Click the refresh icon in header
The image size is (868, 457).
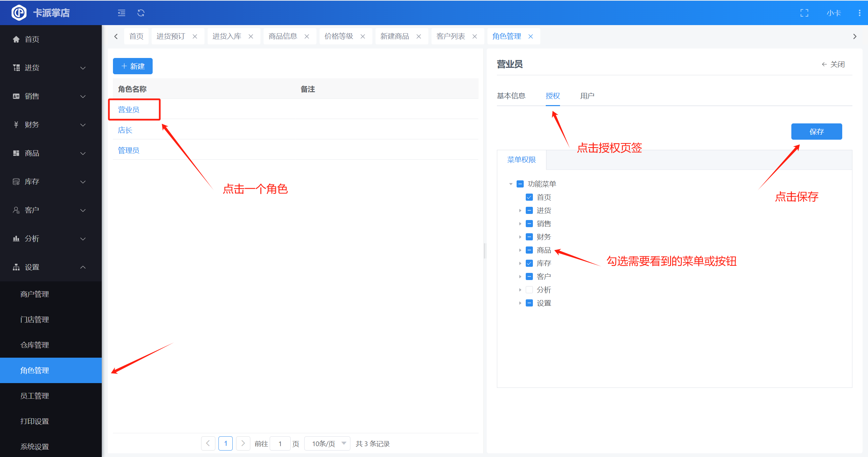pos(141,13)
